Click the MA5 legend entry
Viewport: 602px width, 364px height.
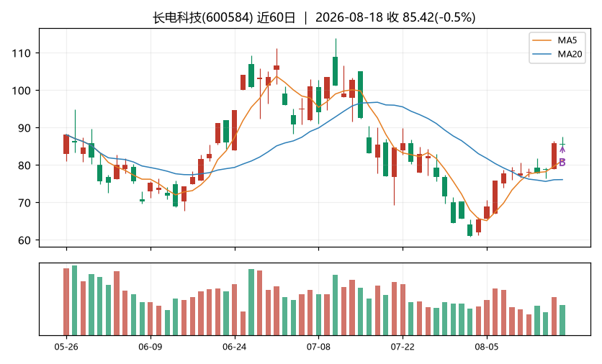point(558,40)
